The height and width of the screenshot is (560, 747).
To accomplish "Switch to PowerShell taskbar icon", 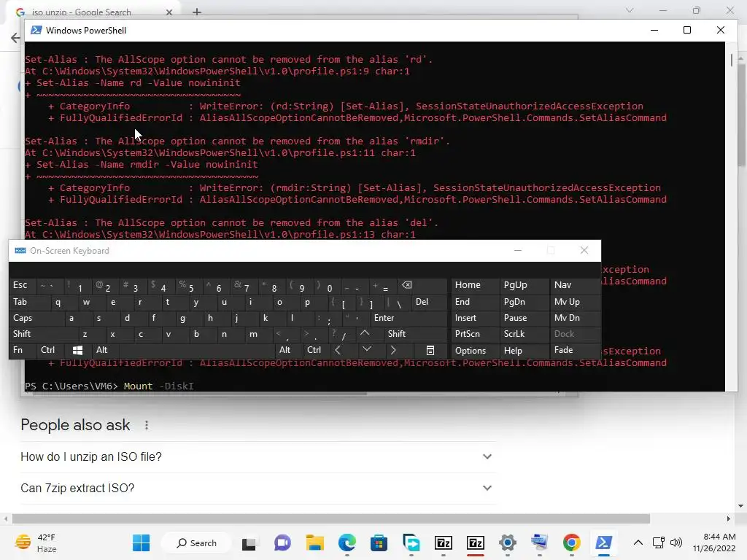I will click(603, 542).
